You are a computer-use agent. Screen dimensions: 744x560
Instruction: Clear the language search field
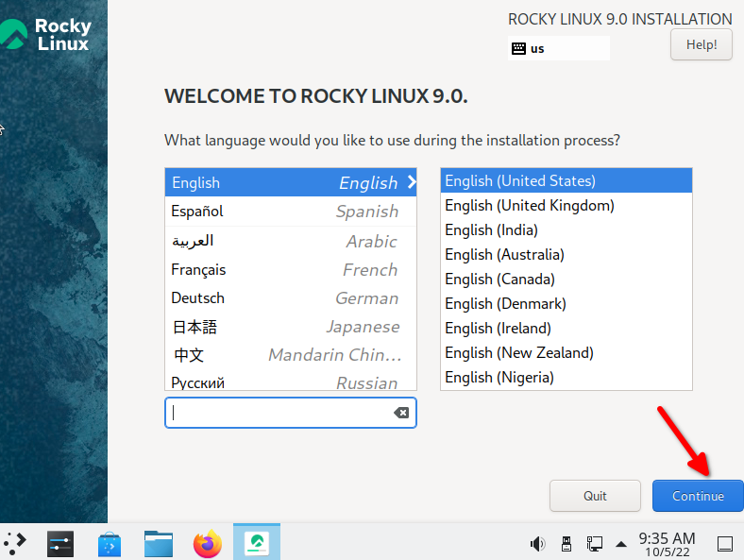(400, 413)
